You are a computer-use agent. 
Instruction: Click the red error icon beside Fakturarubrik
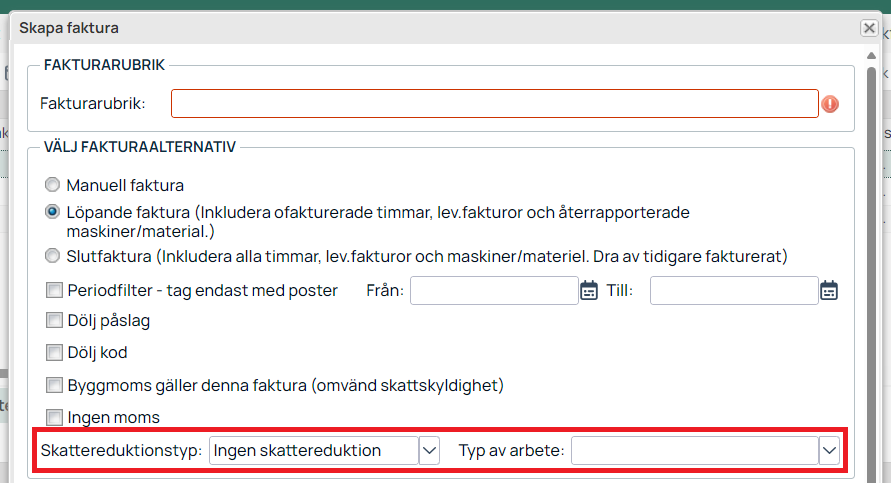[x=830, y=104]
